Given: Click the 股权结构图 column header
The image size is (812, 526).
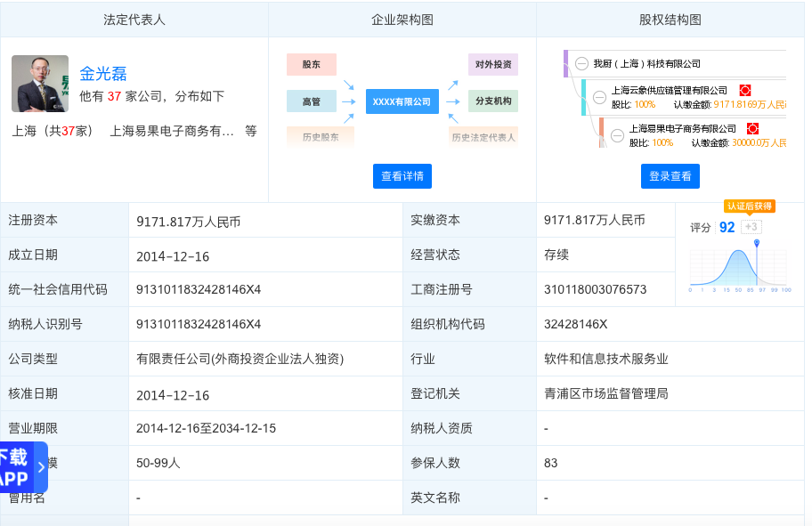Looking at the screenshot, I should point(670,19).
